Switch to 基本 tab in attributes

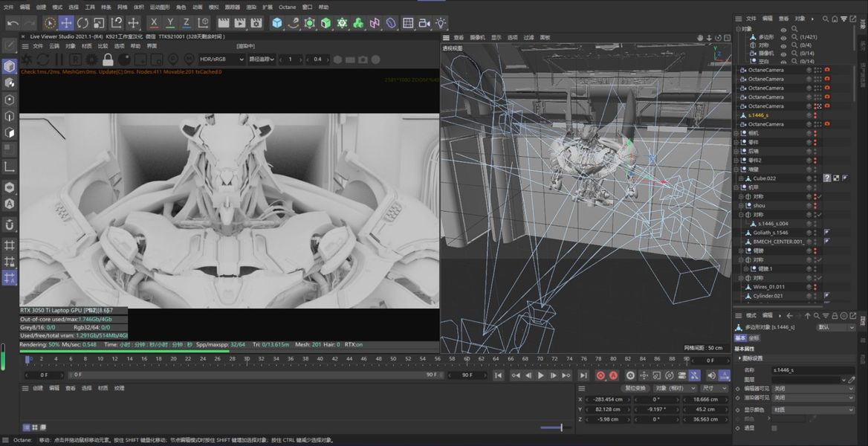point(741,338)
